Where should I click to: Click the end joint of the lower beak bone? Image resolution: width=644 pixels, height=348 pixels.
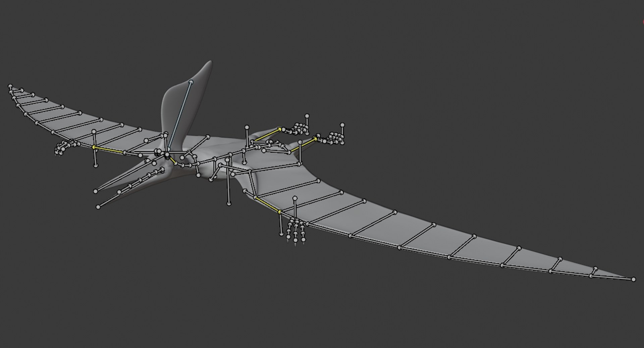[x=98, y=207]
